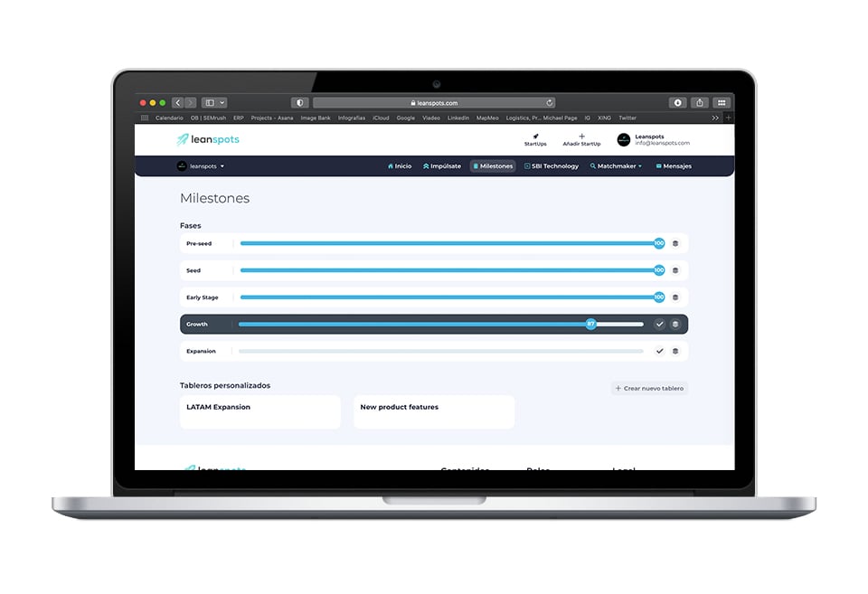This screenshot has width=868, height=594.
Task: Open the Infografías bookmark
Action: [x=352, y=118]
